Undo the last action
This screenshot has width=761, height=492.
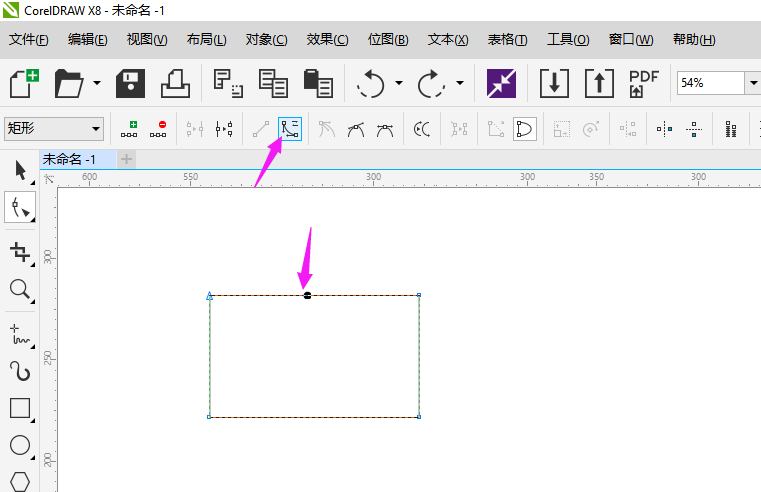click(x=371, y=83)
